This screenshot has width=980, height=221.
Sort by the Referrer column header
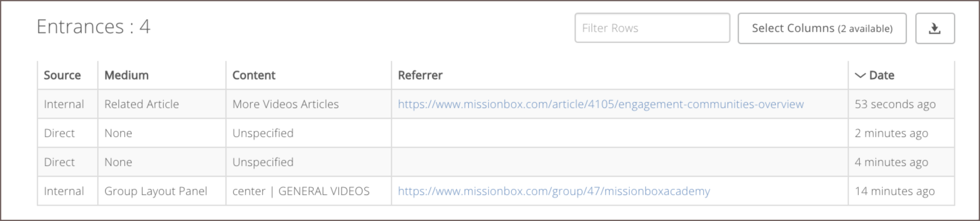point(420,75)
